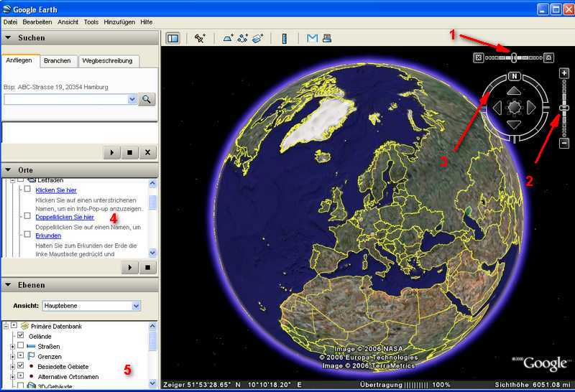Click the zoom out minus button
The width and height of the screenshot is (575, 392).
coord(564,144)
